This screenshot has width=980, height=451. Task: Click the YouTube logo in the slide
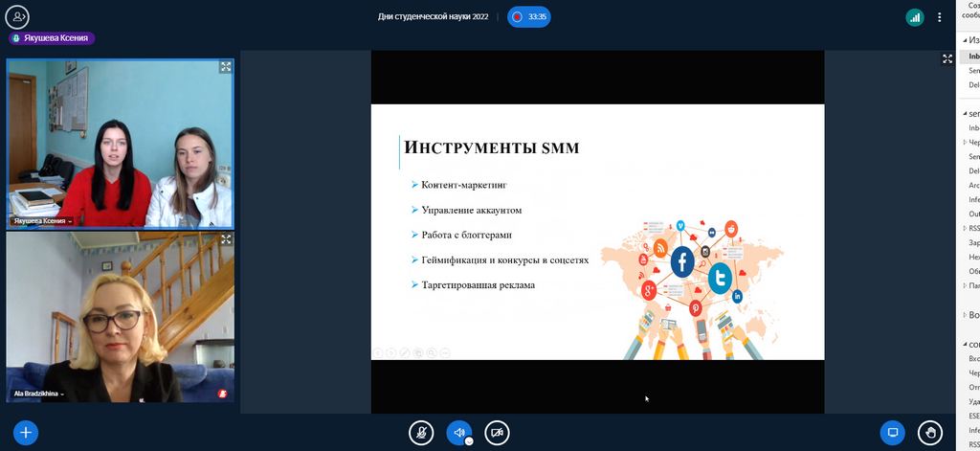click(x=643, y=259)
